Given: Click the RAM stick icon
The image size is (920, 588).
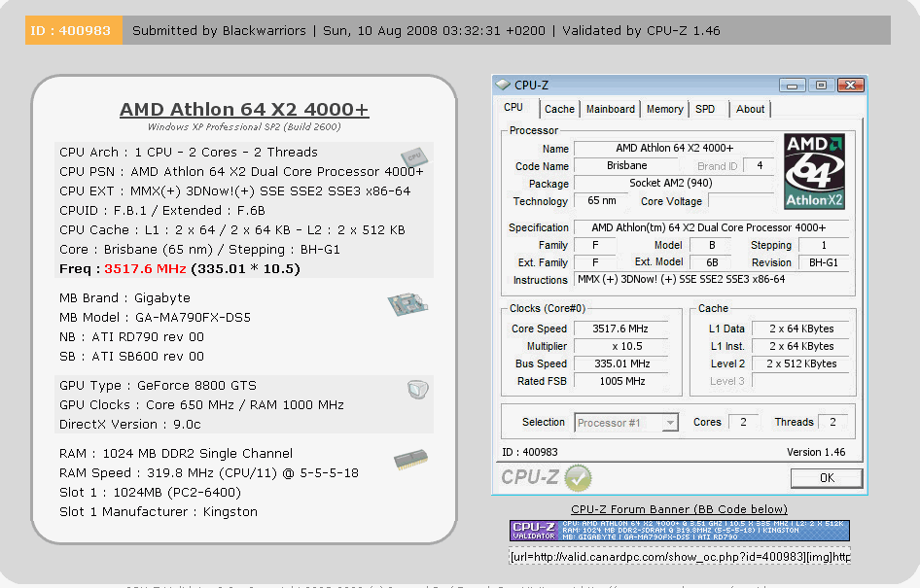Looking at the screenshot, I should coord(410,460).
